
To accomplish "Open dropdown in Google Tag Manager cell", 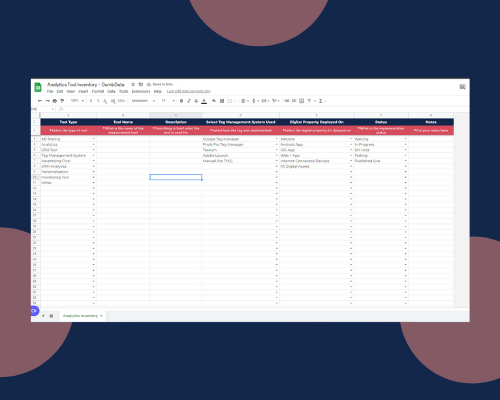I will pos(277,139).
